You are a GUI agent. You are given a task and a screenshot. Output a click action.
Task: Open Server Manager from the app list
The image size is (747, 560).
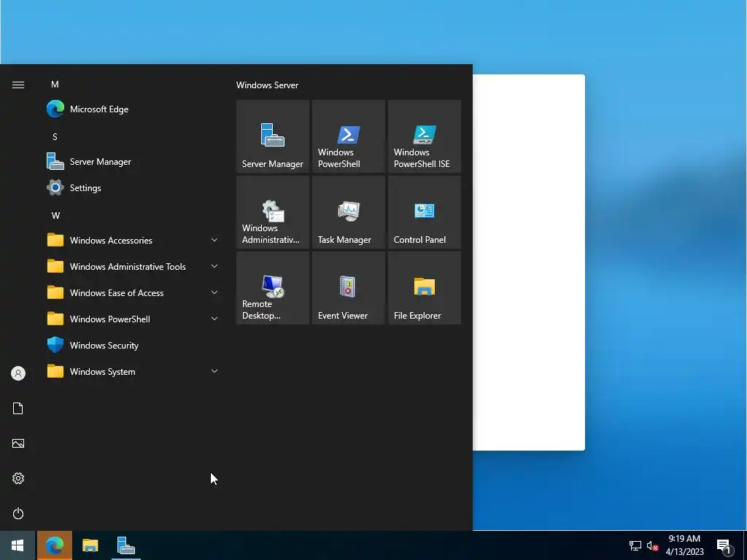pyautogui.click(x=133, y=161)
